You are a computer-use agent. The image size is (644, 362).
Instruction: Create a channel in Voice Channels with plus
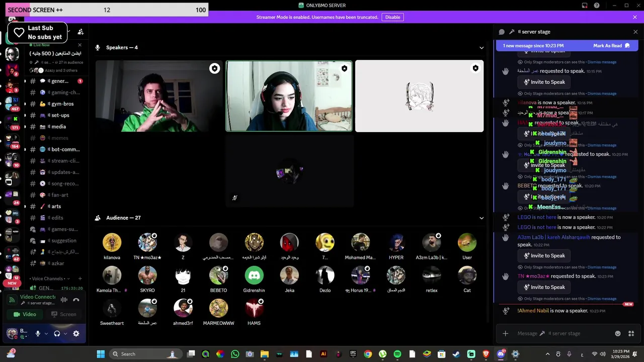pos(79,279)
